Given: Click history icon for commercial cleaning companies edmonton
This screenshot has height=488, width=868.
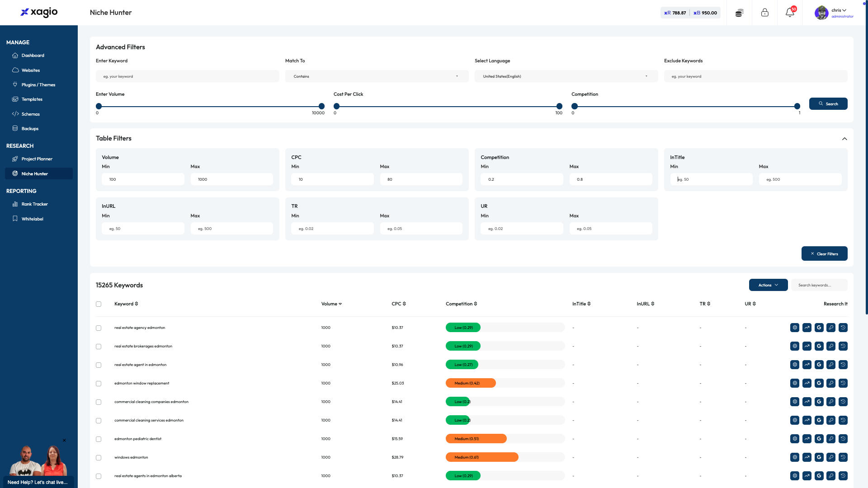Looking at the screenshot, I should pos(843,402).
